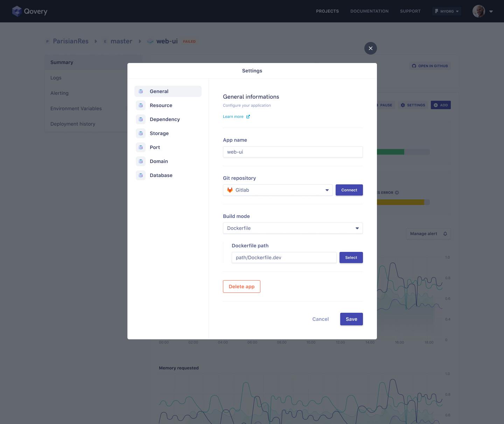Image resolution: width=504 pixels, height=424 pixels.
Task: Click the Storage sidebar icon
Action: (x=141, y=133)
